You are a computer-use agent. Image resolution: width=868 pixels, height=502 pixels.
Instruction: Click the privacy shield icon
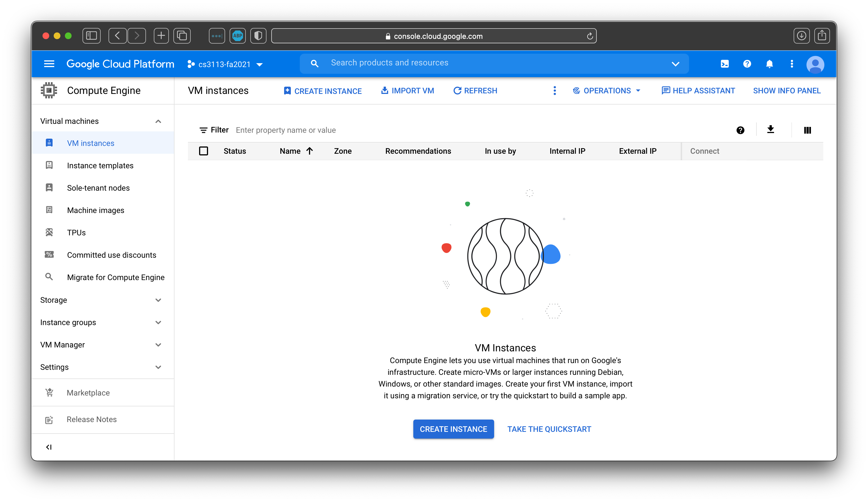point(258,35)
